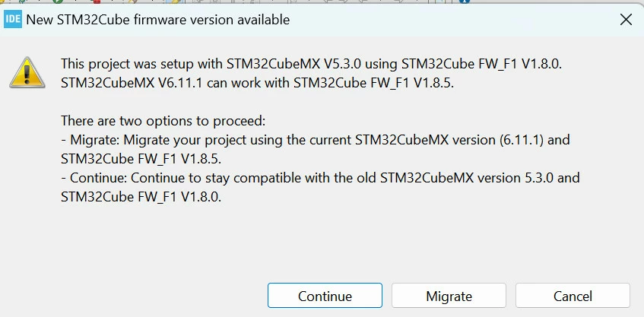Click the blank dialog area above the buttons
This screenshot has width=644, height=317.
pyautogui.click(x=322, y=244)
